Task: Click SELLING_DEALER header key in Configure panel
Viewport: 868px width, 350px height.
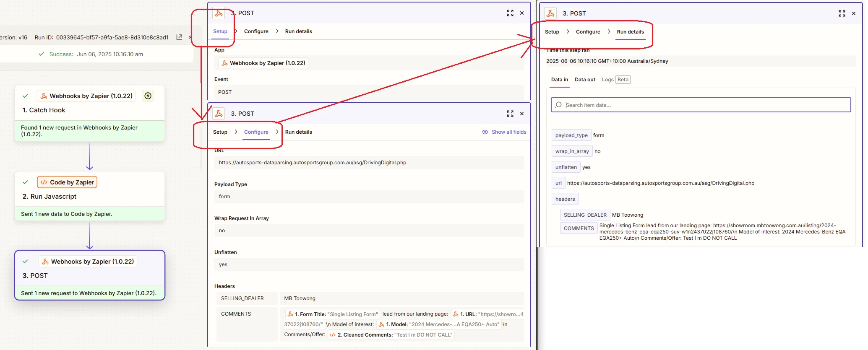Action: 247,298
